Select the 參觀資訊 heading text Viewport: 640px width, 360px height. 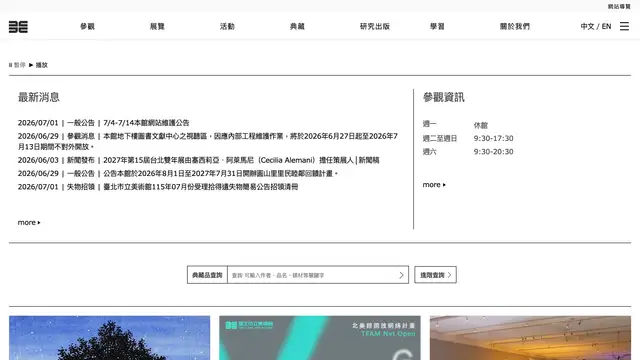[x=443, y=97]
